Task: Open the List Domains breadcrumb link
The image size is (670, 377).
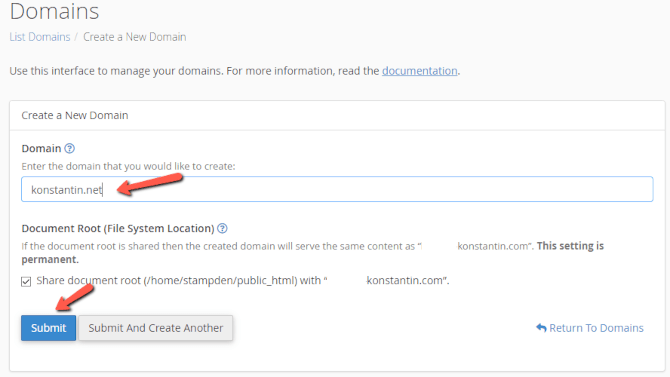Action: (x=40, y=37)
